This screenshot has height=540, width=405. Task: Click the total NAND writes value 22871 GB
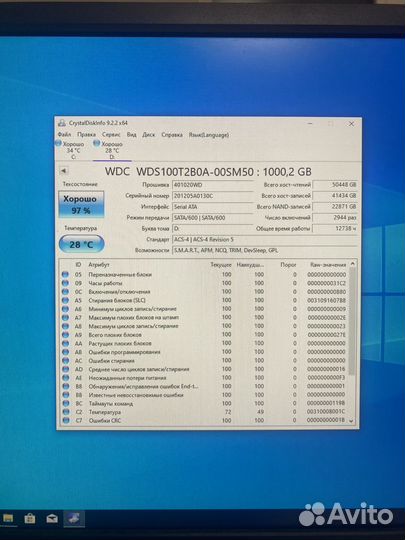335,207
